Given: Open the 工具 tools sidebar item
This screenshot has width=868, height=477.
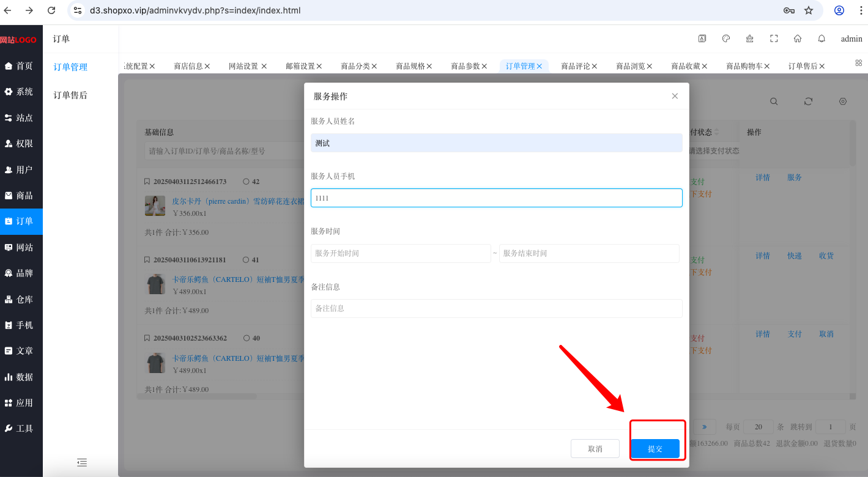Looking at the screenshot, I should pos(21,429).
